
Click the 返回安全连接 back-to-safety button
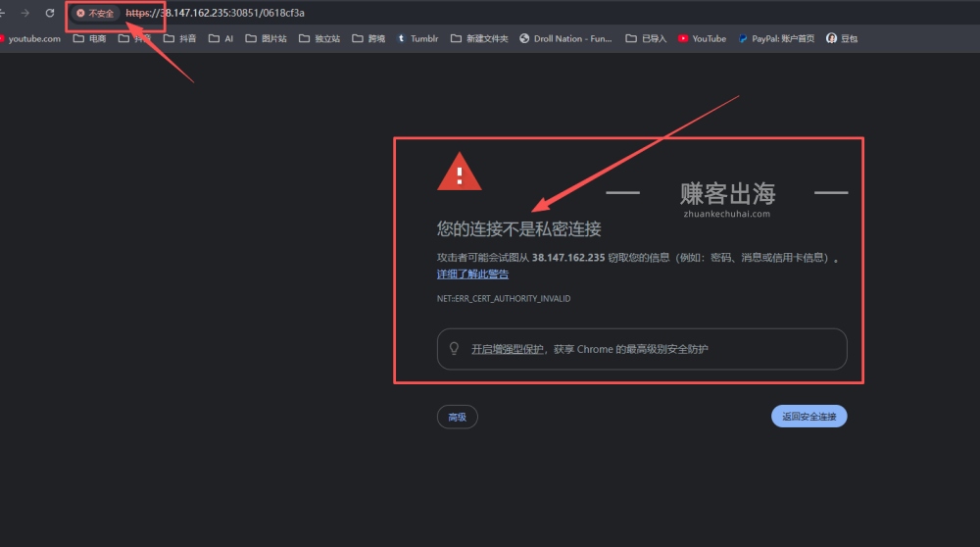808,417
